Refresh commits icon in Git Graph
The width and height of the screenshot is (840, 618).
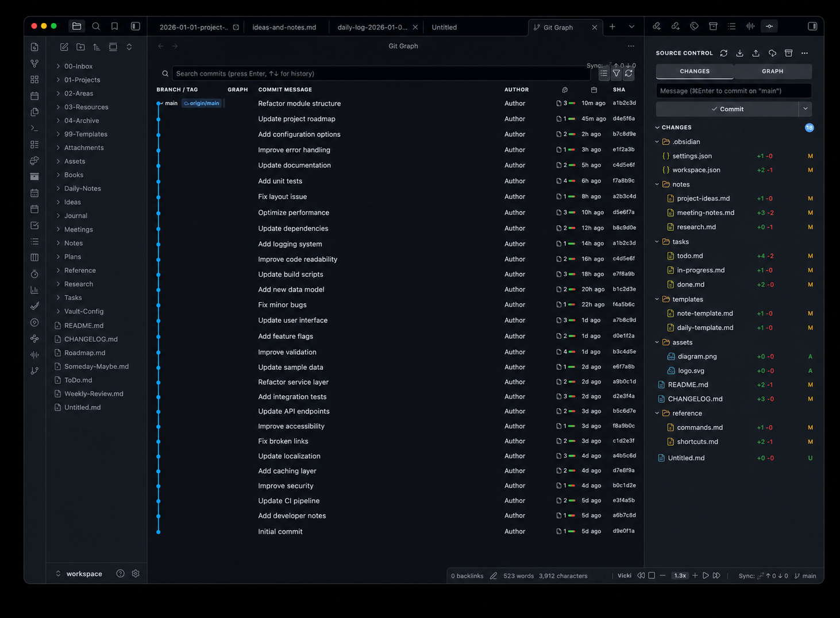point(629,74)
